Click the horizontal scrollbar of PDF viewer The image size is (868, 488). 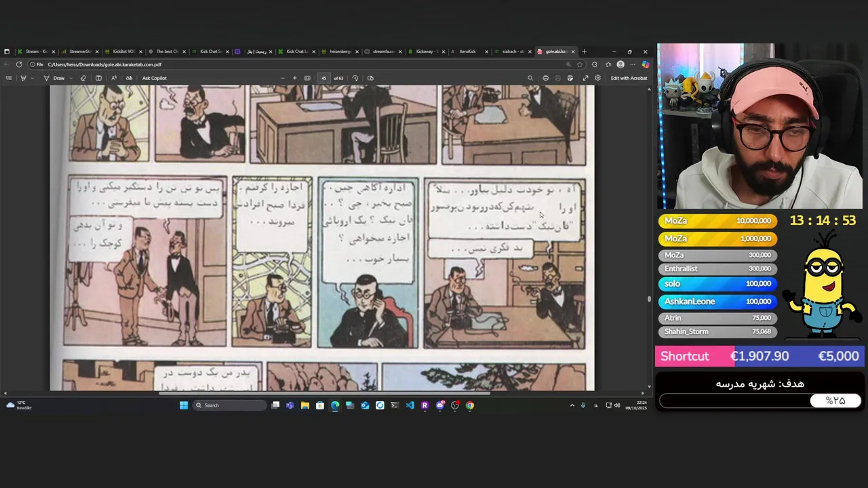[324, 393]
